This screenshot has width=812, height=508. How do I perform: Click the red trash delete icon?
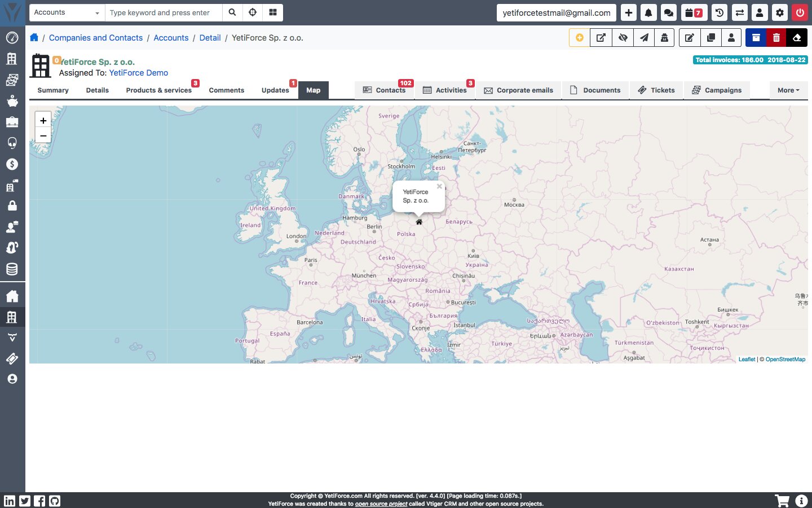(776, 38)
